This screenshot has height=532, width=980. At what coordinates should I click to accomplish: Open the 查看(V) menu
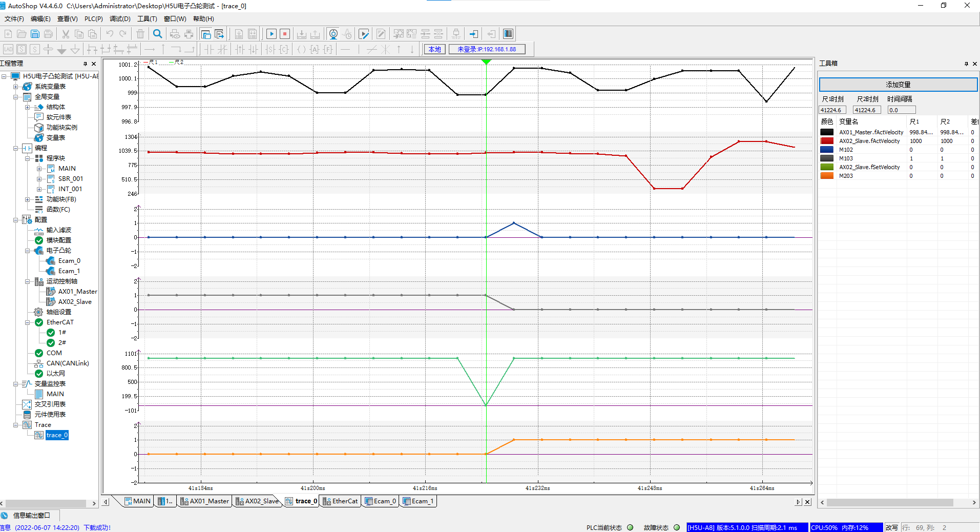coord(68,19)
